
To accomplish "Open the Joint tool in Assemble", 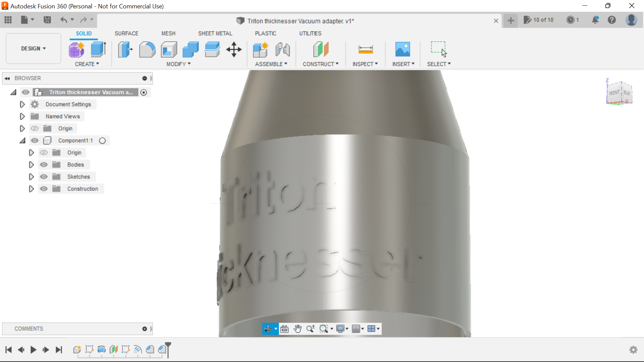I will [282, 49].
